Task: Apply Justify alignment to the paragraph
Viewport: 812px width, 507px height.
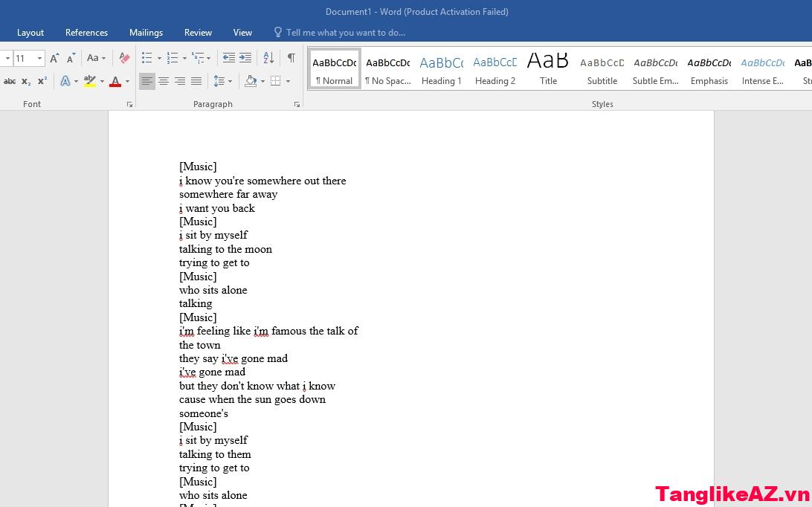Action: coord(196,81)
